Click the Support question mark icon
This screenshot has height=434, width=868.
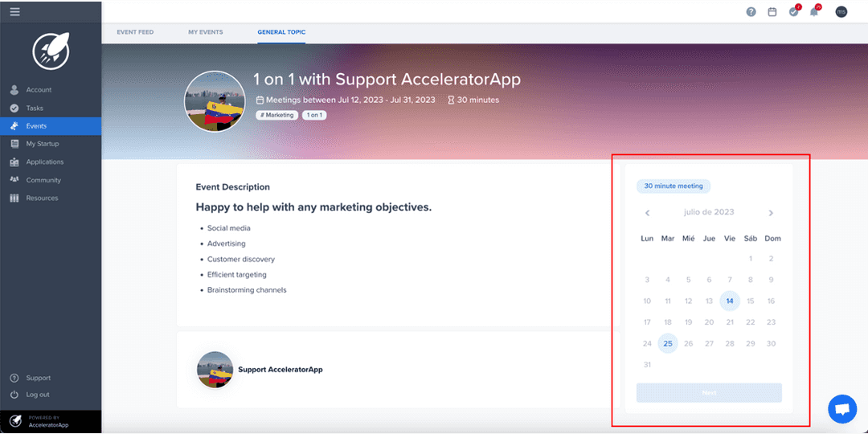click(15, 378)
